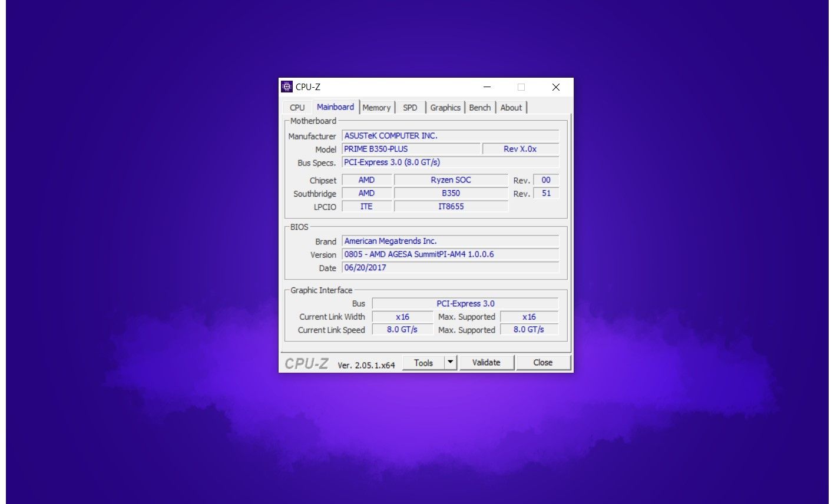
Task: Click the Chipset field showing Ryzen SOC
Action: pyautogui.click(x=451, y=180)
